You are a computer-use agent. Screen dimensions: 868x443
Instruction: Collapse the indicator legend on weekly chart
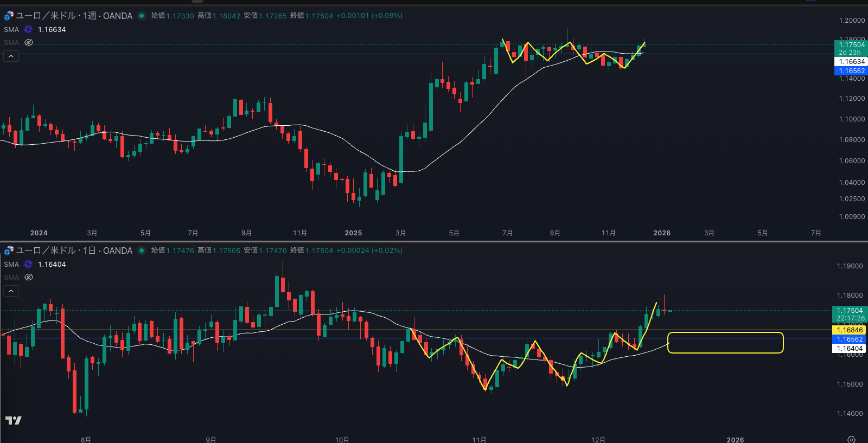11,56
